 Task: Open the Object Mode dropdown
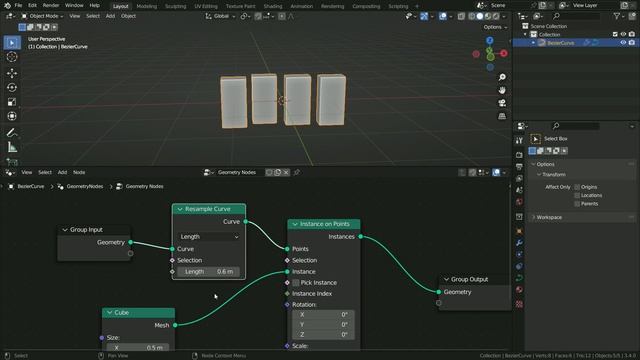(42, 16)
